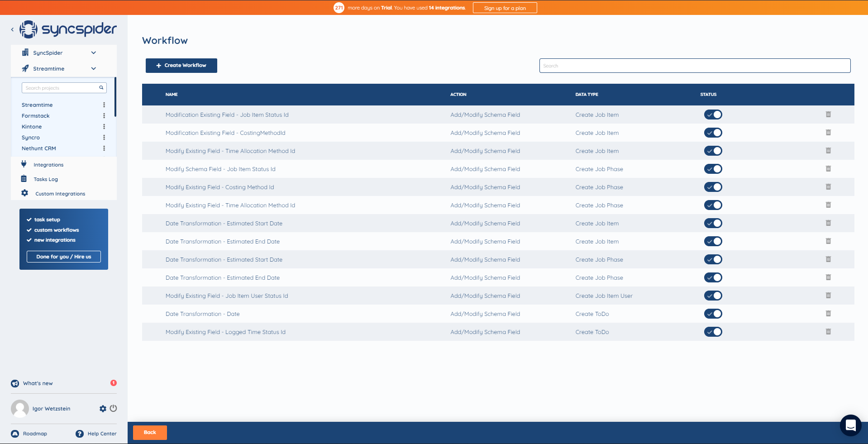Collapse sidebar with the back chevron

click(12, 29)
